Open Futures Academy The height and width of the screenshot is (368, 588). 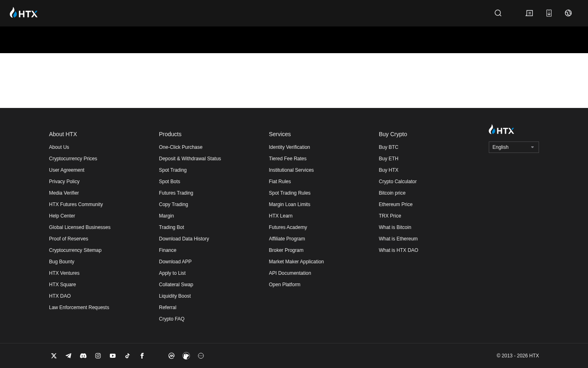tap(288, 227)
